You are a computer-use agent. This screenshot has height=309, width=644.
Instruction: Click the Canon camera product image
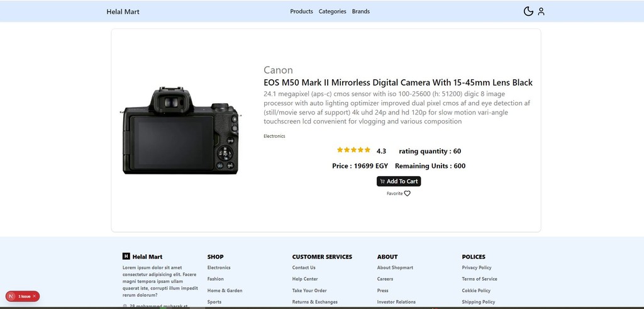(180, 130)
